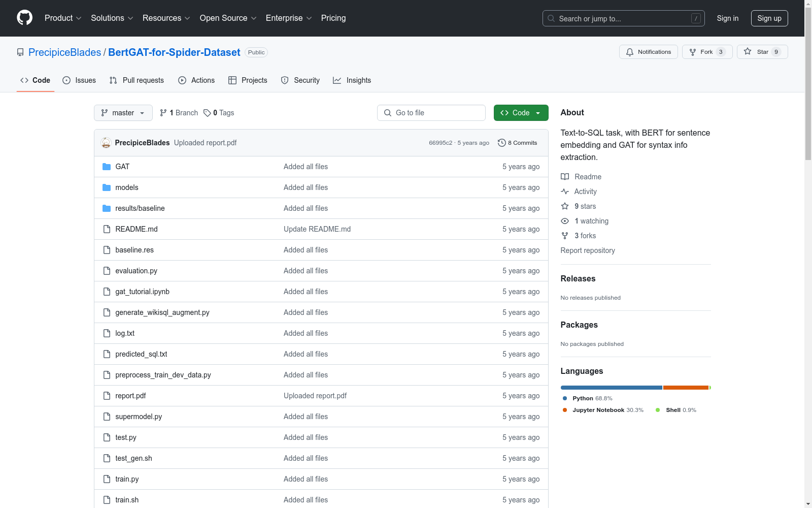Expand the Open Source menu
The image size is (812, 508).
point(228,18)
